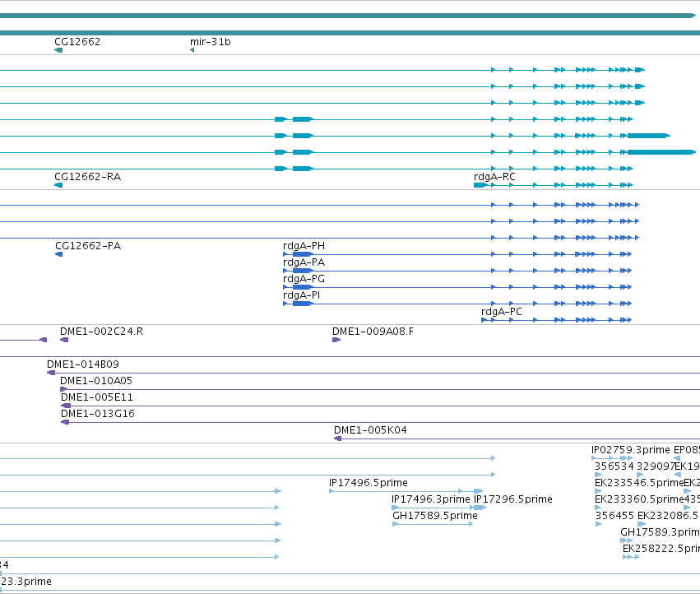Open the DME1-013G16 clone label
The image size is (700, 594).
pos(98,414)
